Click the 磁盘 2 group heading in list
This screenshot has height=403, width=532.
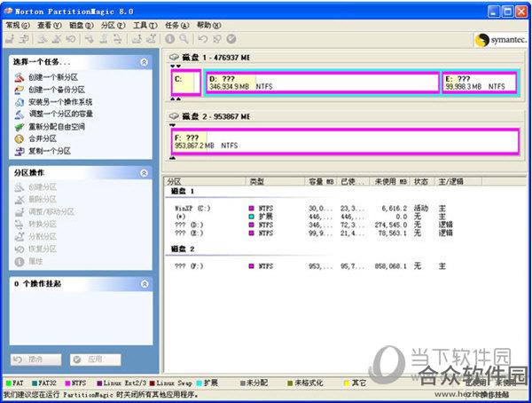point(183,249)
